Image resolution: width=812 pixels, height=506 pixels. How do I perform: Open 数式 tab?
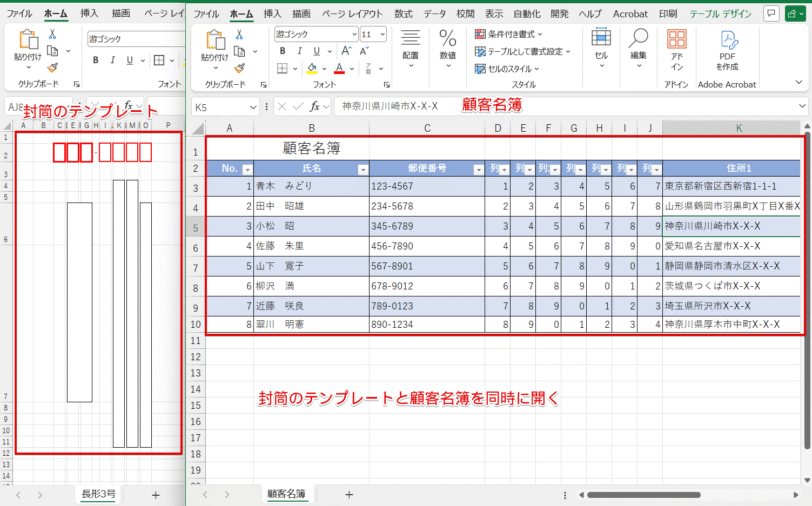click(x=403, y=13)
